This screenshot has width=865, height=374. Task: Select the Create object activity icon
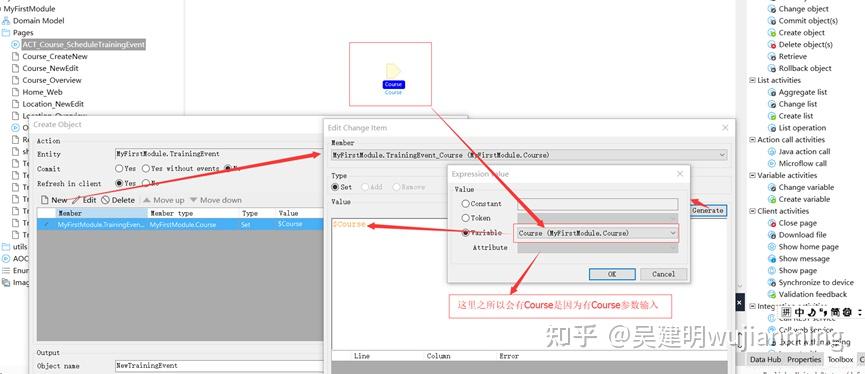tap(772, 33)
